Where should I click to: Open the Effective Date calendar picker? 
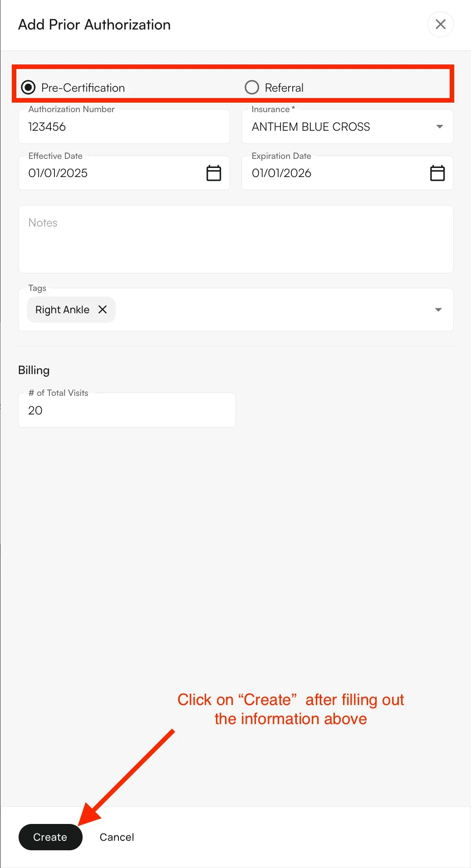click(x=214, y=173)
